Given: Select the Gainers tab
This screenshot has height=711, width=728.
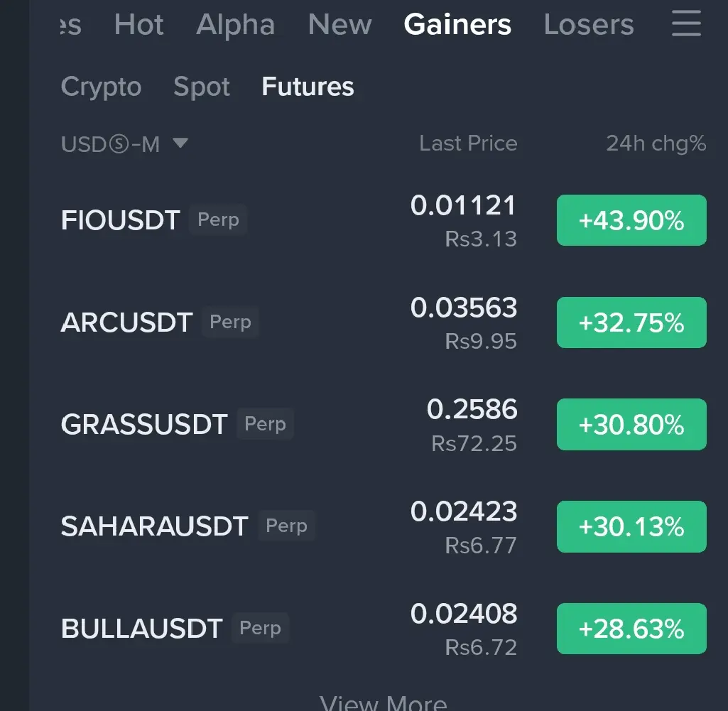Looking at the screenshot, I should click(x=457, y=26).
